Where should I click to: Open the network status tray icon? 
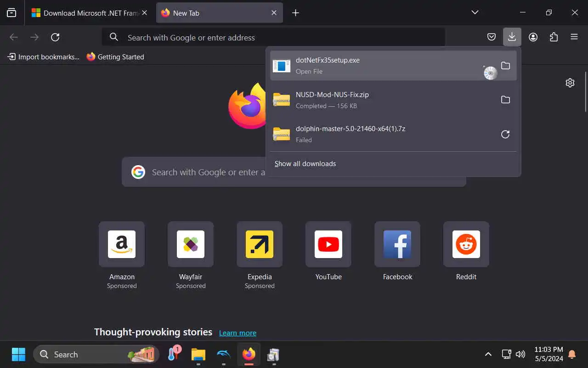point(506,354)
